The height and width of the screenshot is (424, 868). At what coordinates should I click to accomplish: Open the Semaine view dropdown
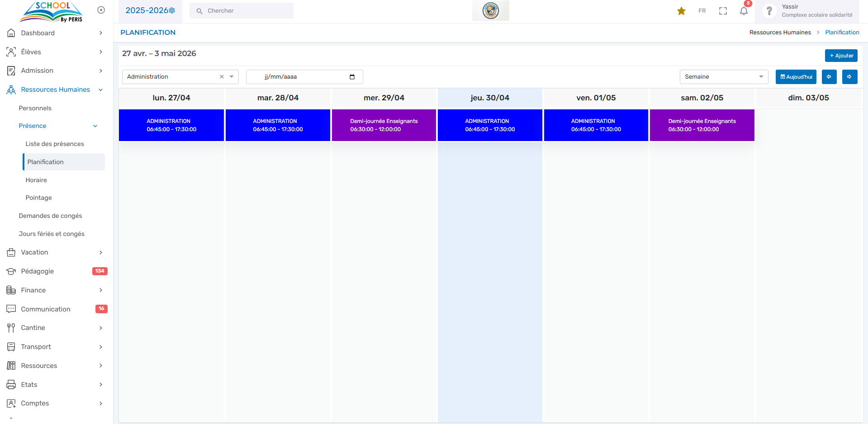(x=723, y=77)
